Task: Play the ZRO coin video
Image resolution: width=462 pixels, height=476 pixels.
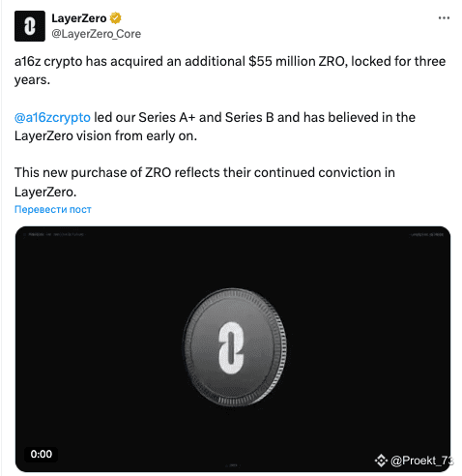Action: click(x=233, y=349)
